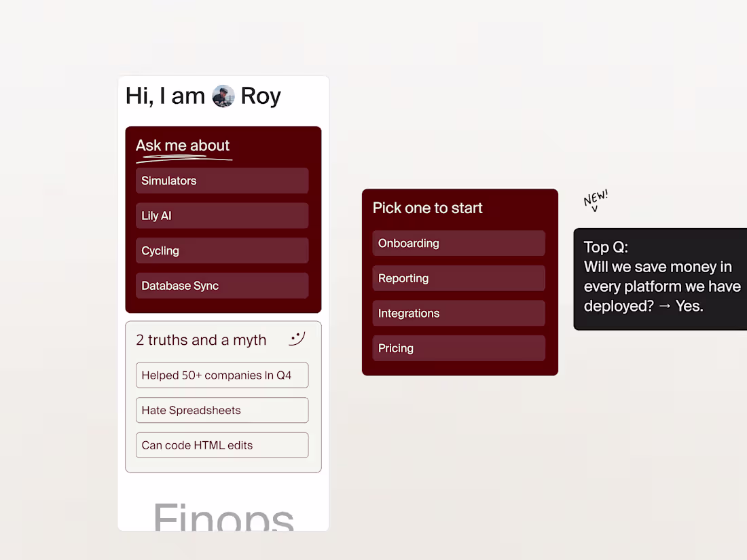Open the Pricing option

pos(458,348)
